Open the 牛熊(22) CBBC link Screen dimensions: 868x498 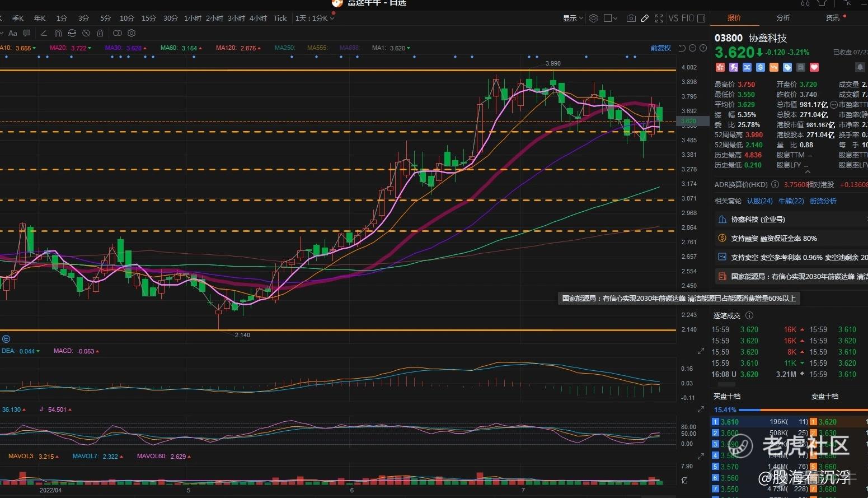(x=791, y=201)
